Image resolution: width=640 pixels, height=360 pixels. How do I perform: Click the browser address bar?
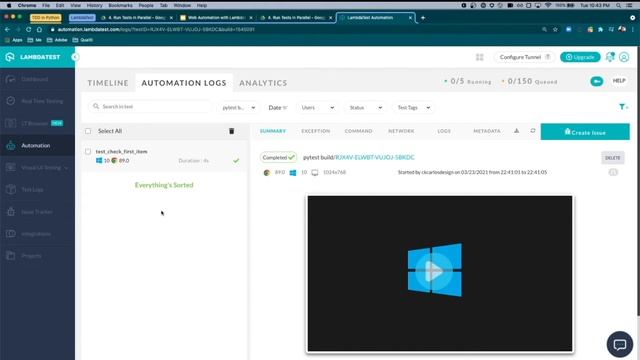pyautogui.click(x=294, y=29)
